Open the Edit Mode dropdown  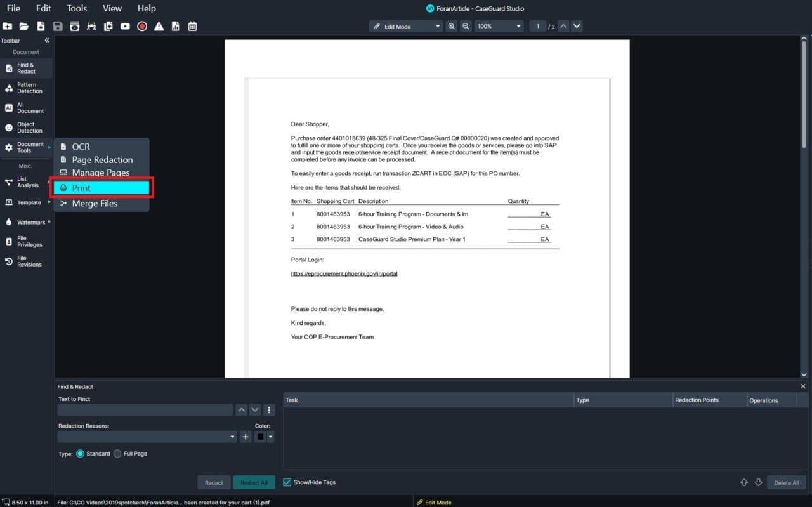click(406, 27)
